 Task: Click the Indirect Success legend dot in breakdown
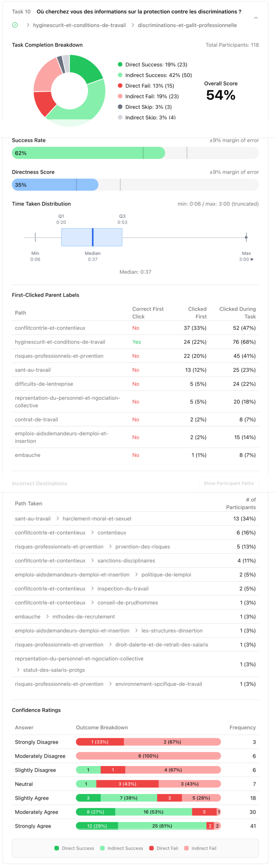(x=120, y=75)
